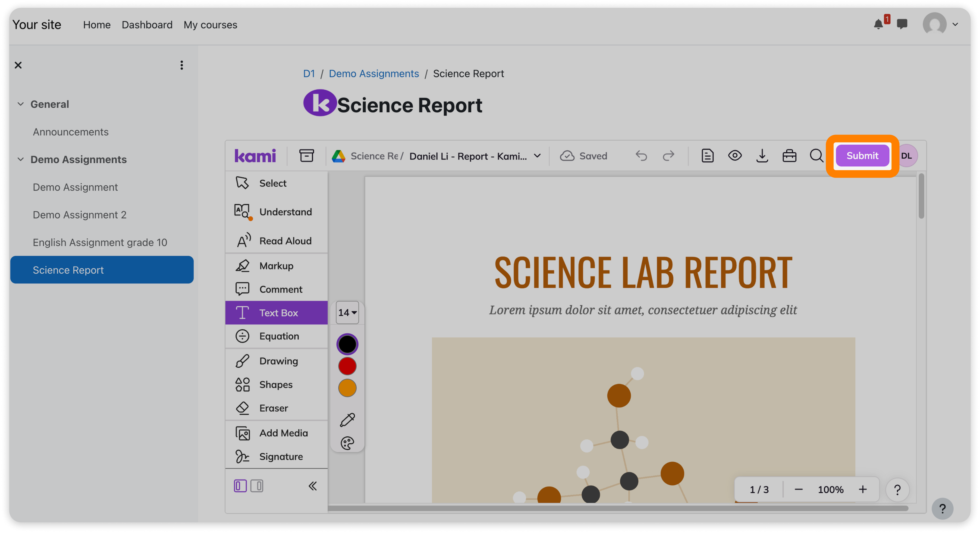Open the Demo Assignments breadcrumb link

pos(374,73)
